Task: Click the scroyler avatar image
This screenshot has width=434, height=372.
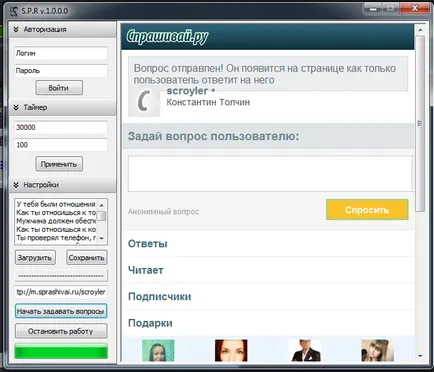Action: click(144, 102)
